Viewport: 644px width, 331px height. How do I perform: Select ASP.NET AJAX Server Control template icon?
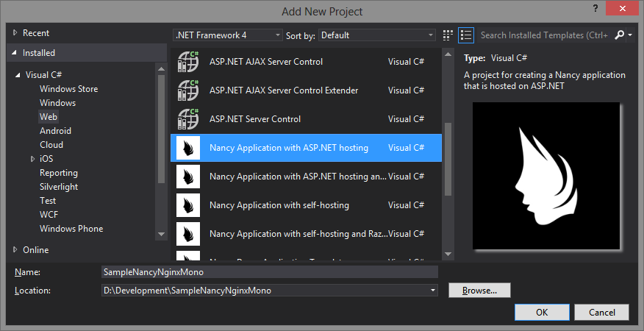[188, 62]
